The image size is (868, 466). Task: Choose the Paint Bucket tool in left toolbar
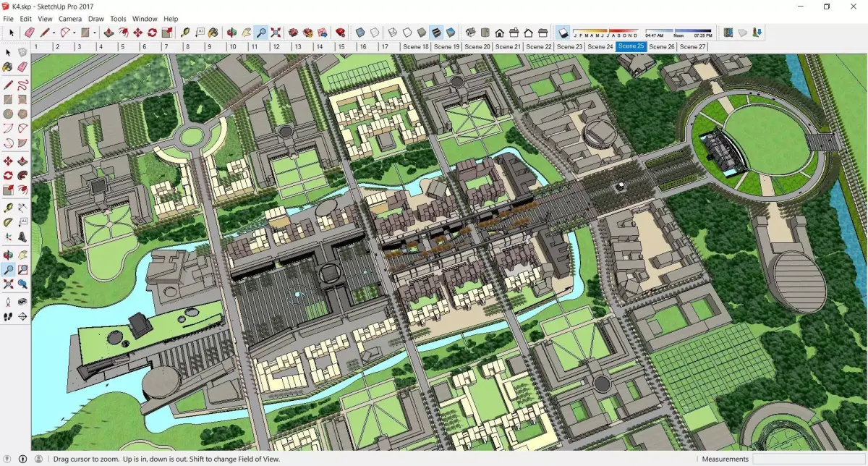pos(8,67)
